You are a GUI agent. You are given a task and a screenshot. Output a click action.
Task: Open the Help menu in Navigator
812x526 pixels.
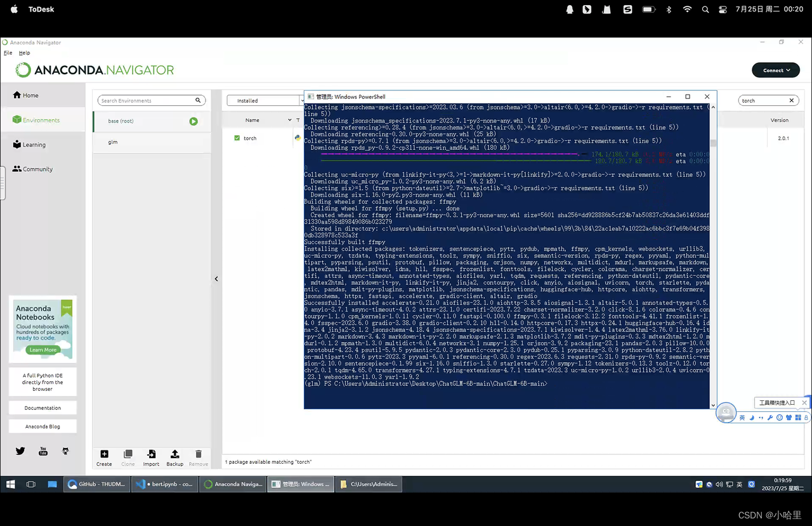pos(24,53)
